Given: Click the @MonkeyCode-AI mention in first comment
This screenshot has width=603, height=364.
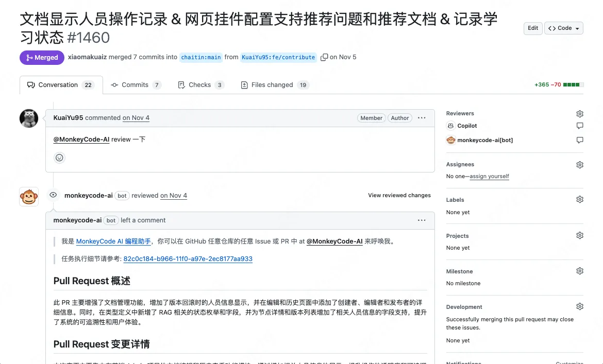Looking at the screenshot, I should point(81,140).
